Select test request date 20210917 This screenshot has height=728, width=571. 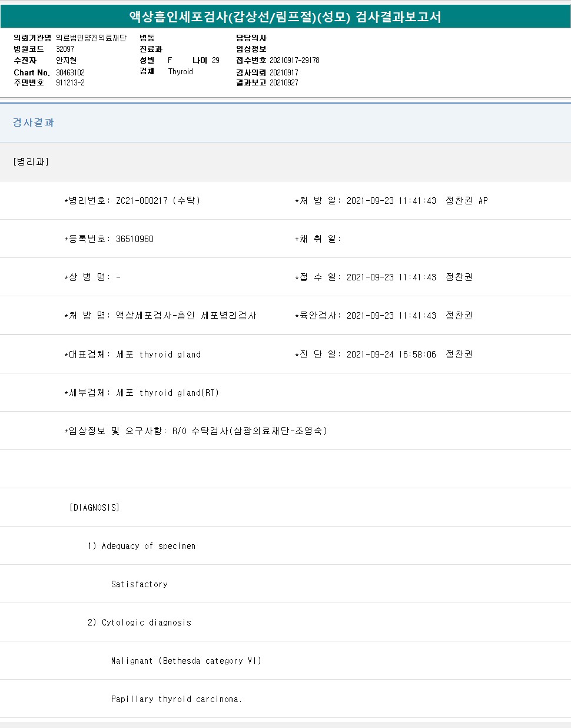click(284, 72)
